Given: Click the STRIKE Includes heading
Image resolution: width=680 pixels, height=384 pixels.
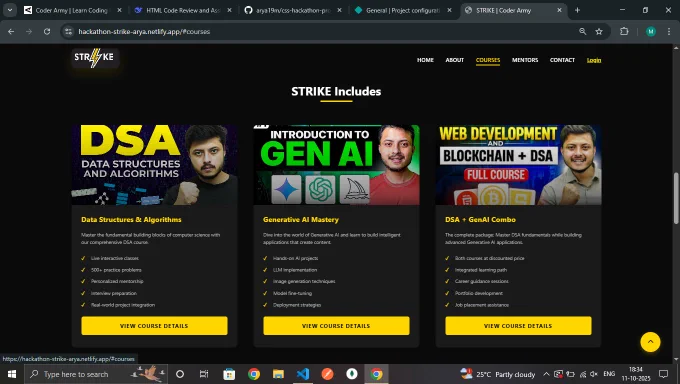Looking at the screenshot, I should click(336, 92).
